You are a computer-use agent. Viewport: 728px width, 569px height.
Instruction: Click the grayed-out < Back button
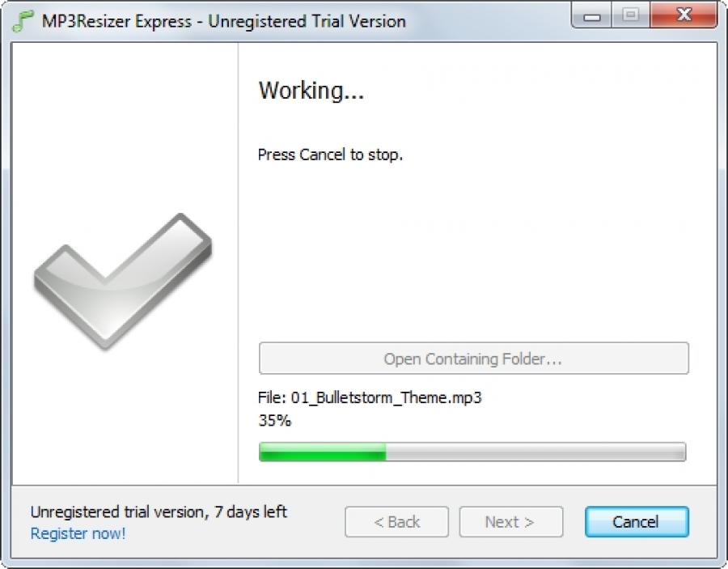pyautogui.click(x=396, y=521)
